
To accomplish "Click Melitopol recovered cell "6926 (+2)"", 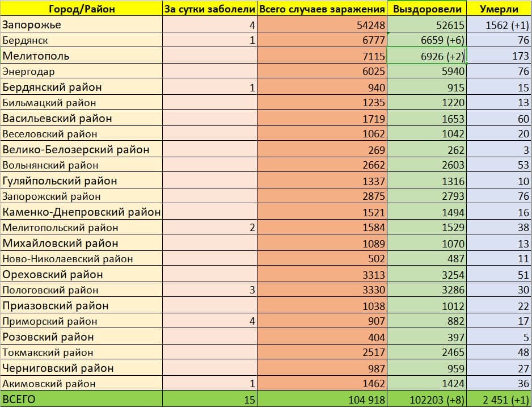I will coord(426,56).
